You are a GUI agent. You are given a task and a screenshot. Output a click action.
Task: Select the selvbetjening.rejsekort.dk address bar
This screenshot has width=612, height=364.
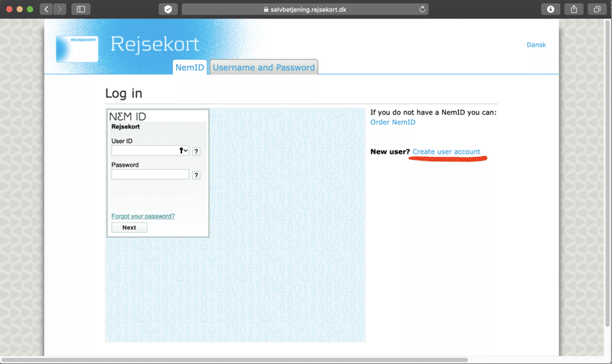pyautogui.click(x=305, y=9)
